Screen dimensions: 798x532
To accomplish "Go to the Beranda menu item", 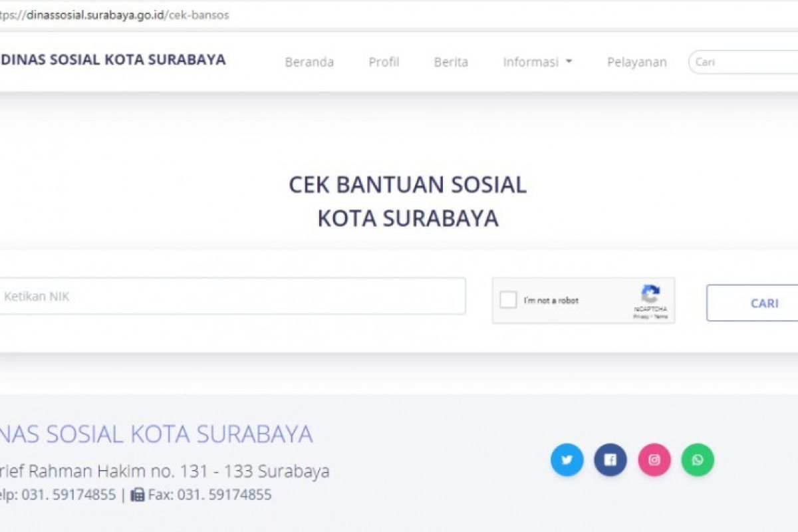I will [x=309, y=62].
